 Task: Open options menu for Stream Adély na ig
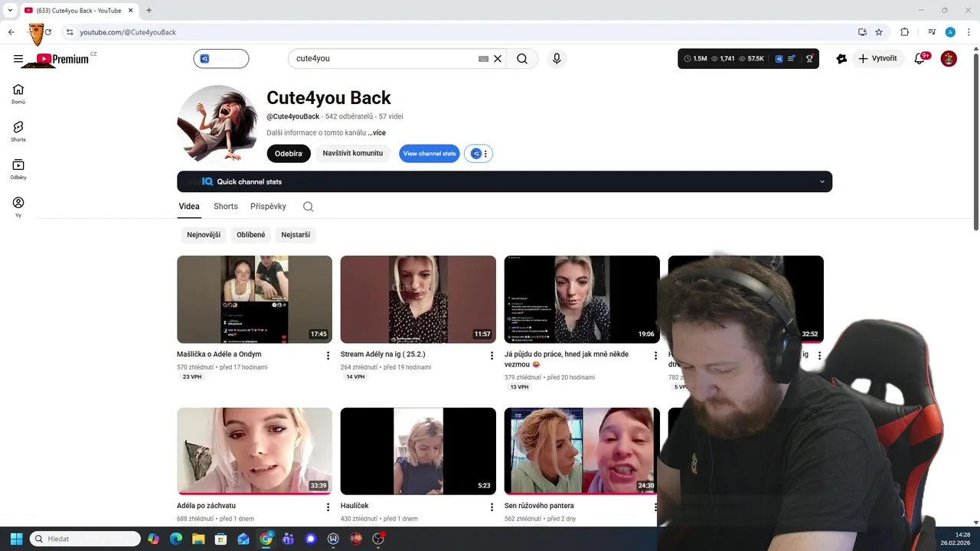pos(492,356)
